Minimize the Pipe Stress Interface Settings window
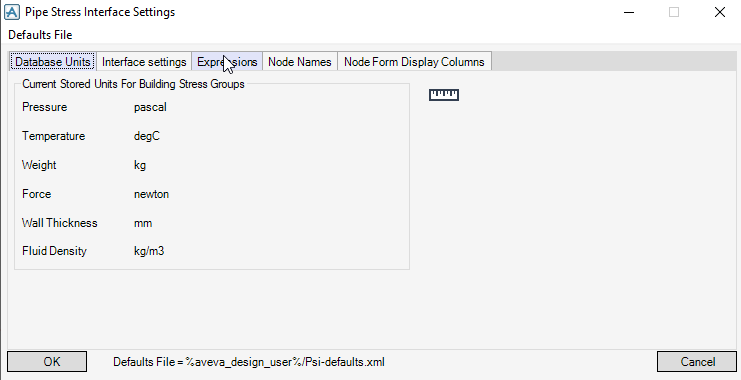The height and width of the screenshot is (380, 741). click(629, 12)
